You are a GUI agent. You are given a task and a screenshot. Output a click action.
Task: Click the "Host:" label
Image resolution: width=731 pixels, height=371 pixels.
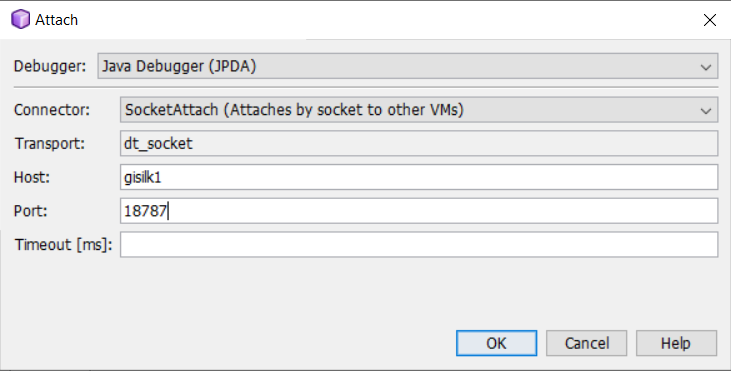pos(32,177)
